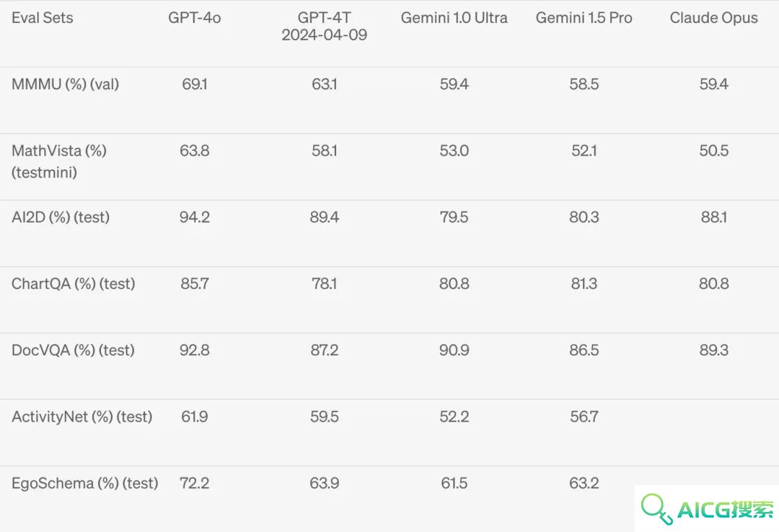This screenshot has width=779, height=532.
Task: Click the AICG search magnifier logo icon
Action: point(656,509)
